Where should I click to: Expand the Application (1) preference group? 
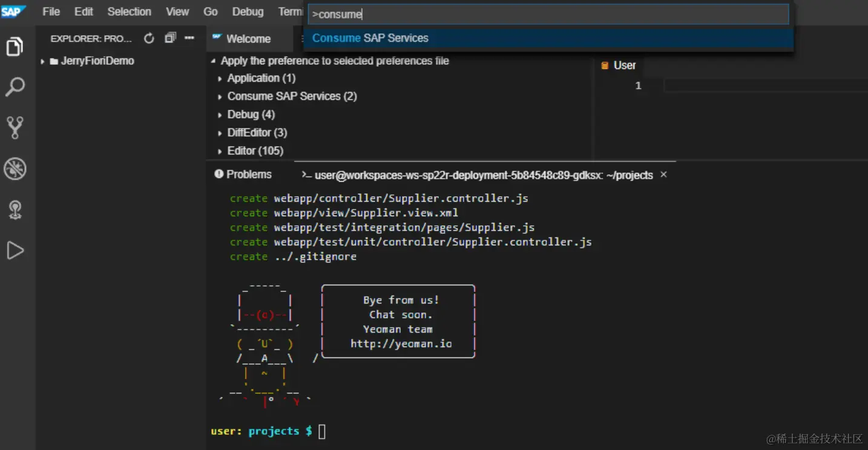[x=220, y=79]
